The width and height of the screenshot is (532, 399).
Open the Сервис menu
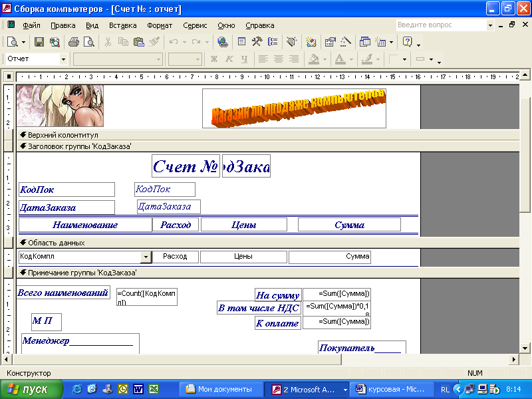click(195, 25)
